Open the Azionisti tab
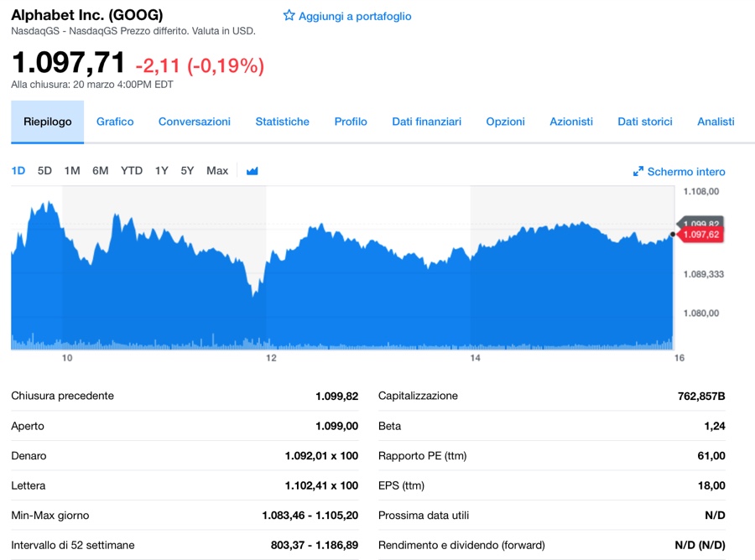 [x=571, y=122]
